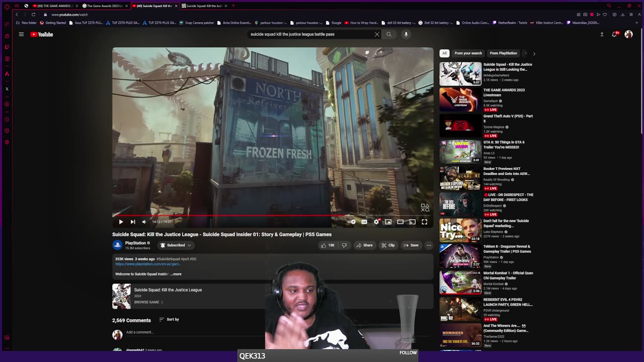Click the Add a comment field
This screenshot has width=644, height=362.
click(140, 332)
